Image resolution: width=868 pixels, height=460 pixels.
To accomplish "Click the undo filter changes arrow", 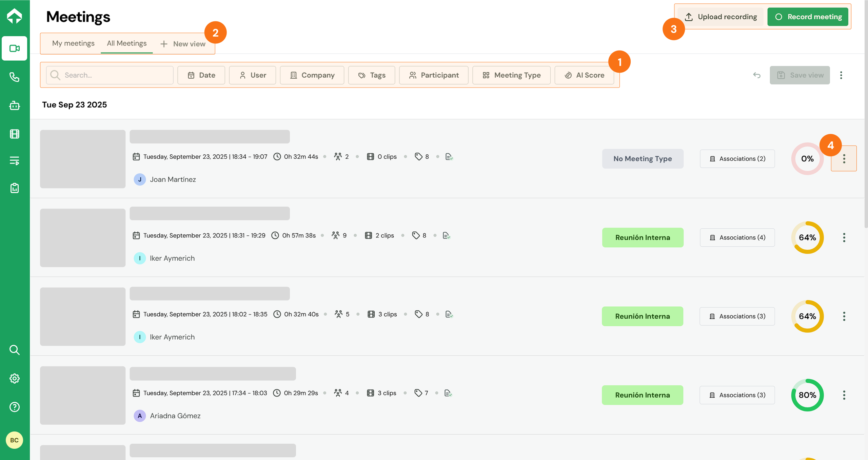I will click(x=757, y=75).
